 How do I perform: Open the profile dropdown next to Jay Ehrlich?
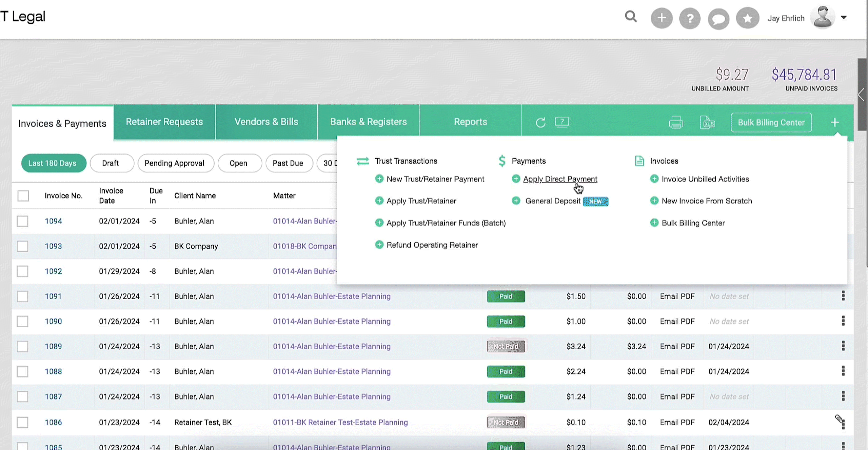pyautogui.click(x=844, y=17)
